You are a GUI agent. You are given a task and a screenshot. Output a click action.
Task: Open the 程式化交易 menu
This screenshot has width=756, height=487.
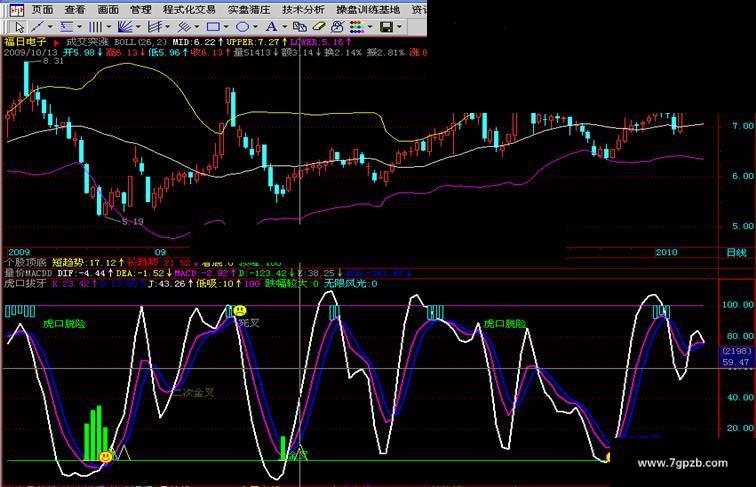[x=189, y=10]
